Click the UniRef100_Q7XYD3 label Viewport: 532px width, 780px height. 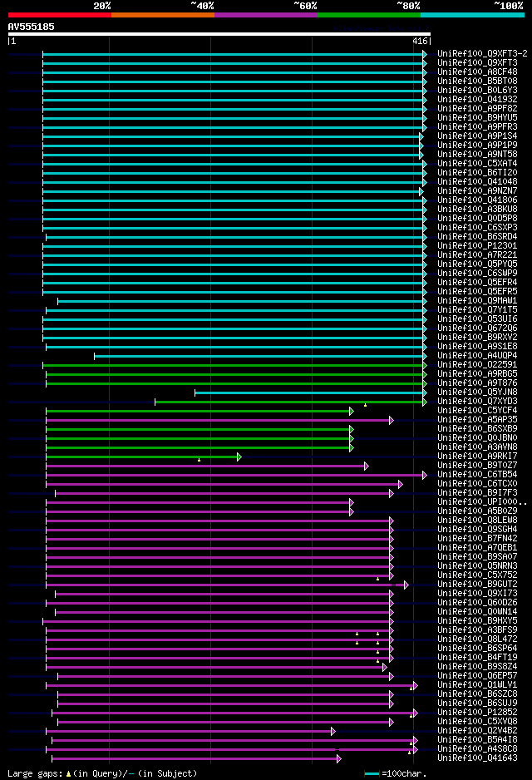477,401
